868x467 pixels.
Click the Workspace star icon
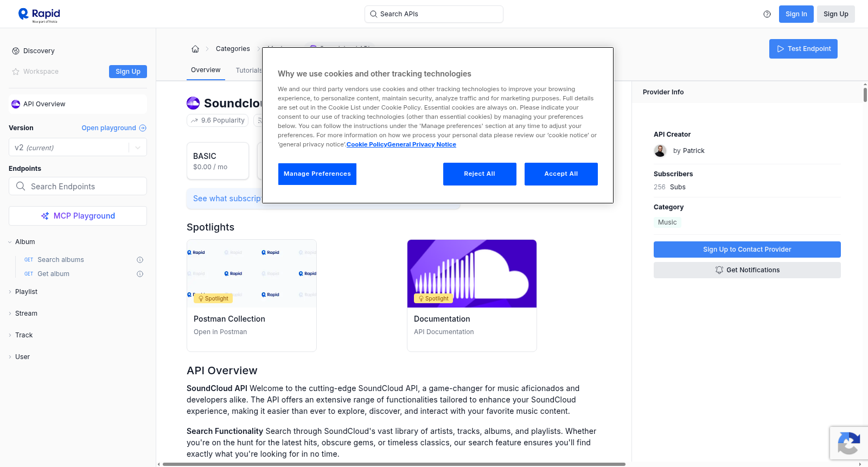point(16,72)
